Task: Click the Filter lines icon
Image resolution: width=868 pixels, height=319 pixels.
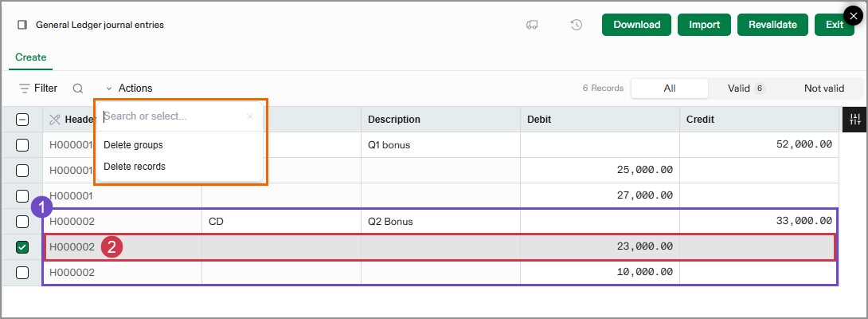Action: tap(25, 89)
